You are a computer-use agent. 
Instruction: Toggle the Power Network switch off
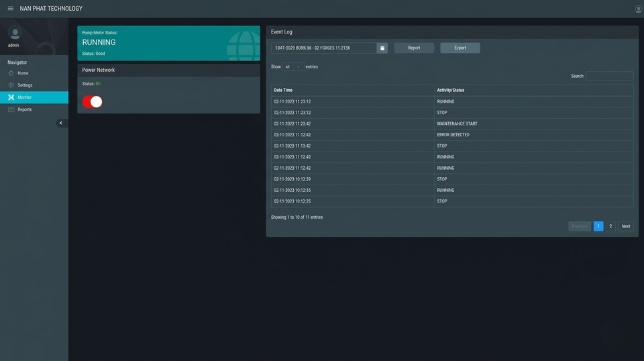[93, 101]
